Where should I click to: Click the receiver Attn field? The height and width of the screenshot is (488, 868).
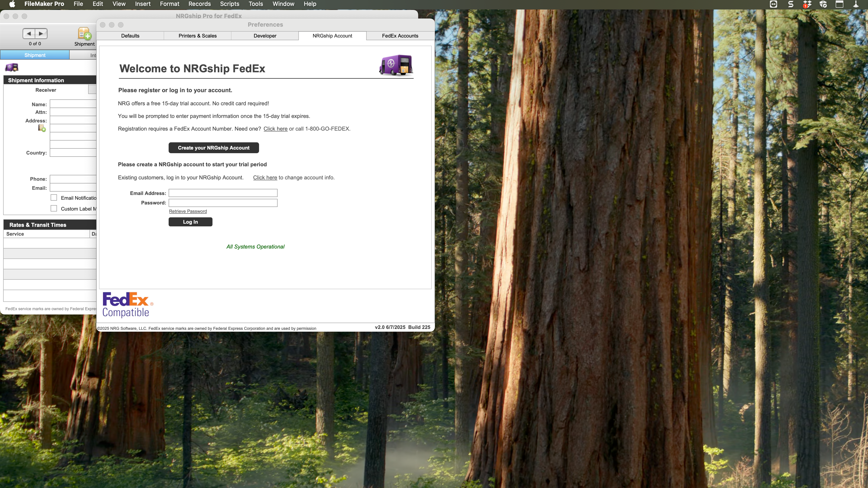[73, 112]
